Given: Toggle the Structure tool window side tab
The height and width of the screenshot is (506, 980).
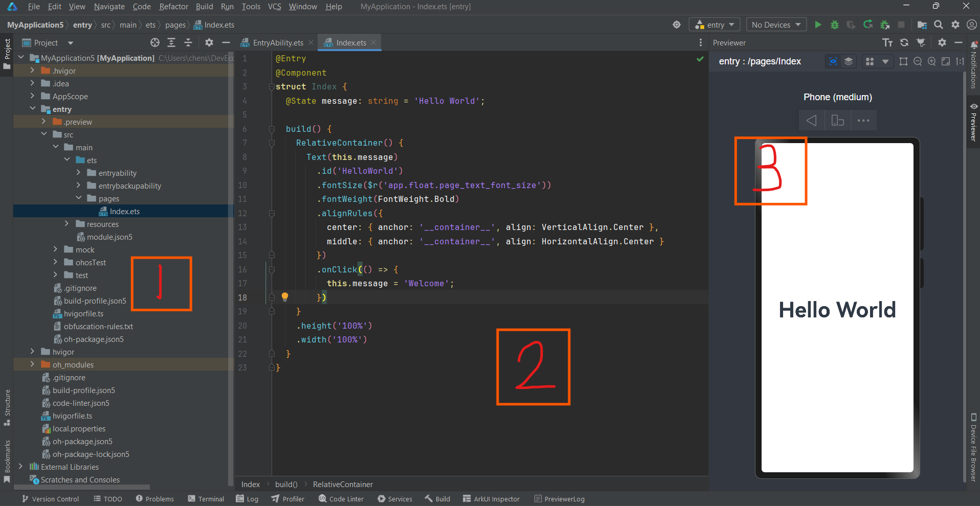Looking at the screenshot, I should 7,408.
